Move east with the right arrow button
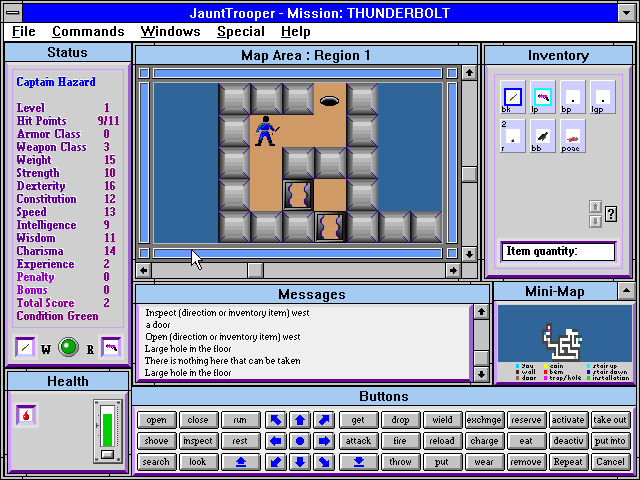The height and width of the screenshot is (480, 640). point(324,441)
